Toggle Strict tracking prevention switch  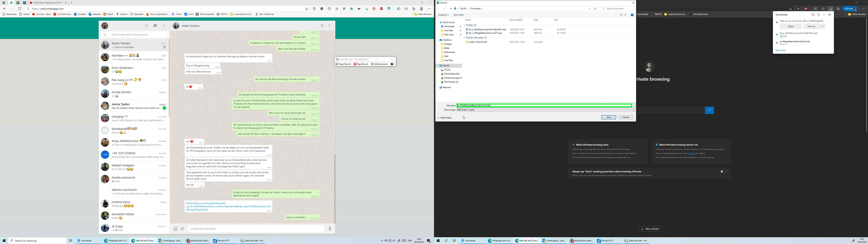pos(723,171)
